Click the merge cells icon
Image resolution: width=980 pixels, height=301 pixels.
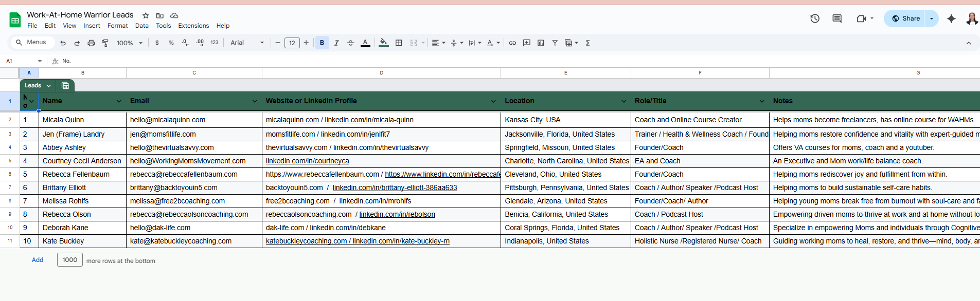(414, 43)
